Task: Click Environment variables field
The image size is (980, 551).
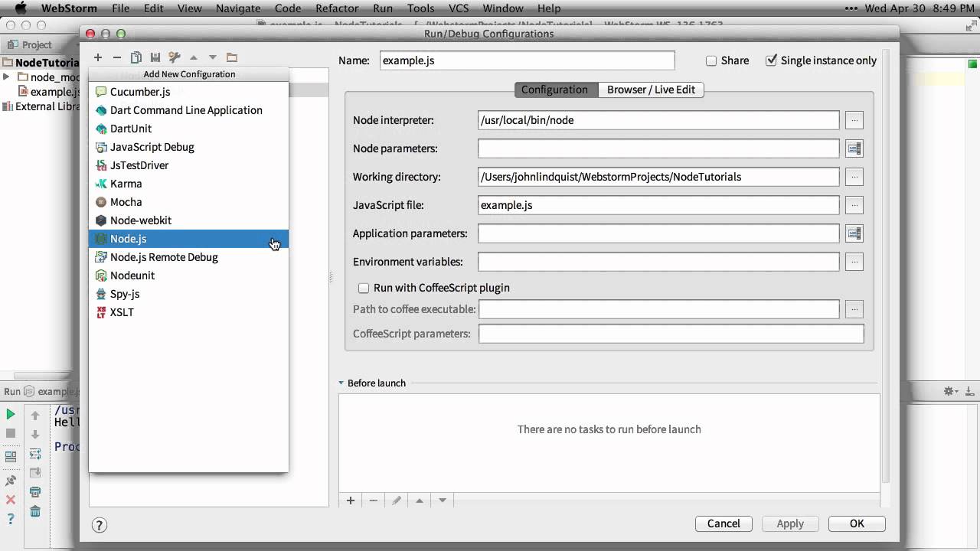Action: (658, 262)
